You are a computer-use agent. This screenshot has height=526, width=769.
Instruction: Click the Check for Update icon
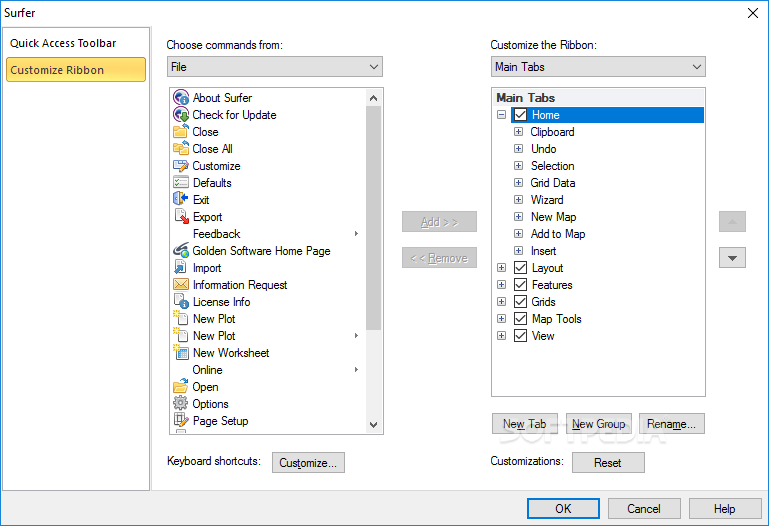coord(181,115)
